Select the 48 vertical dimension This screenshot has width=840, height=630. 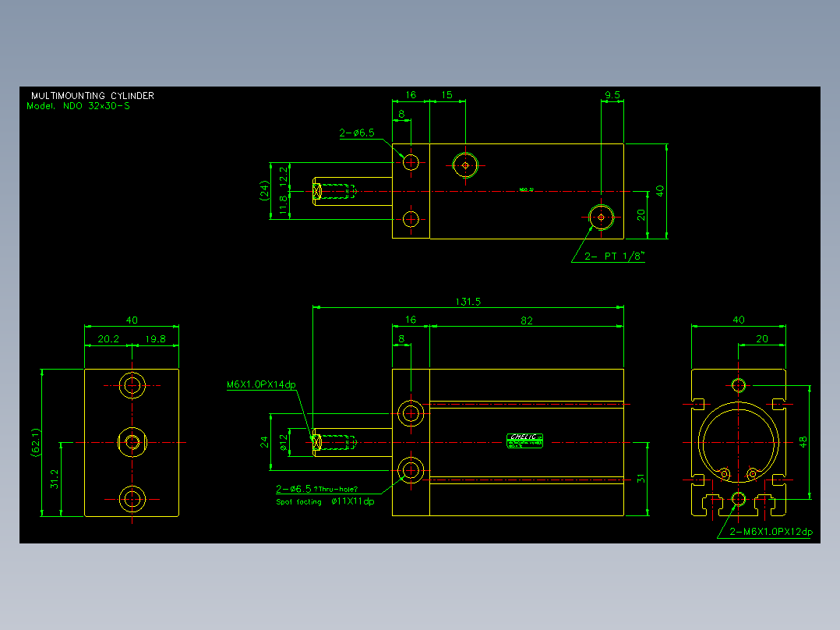[x=803, y=442]
